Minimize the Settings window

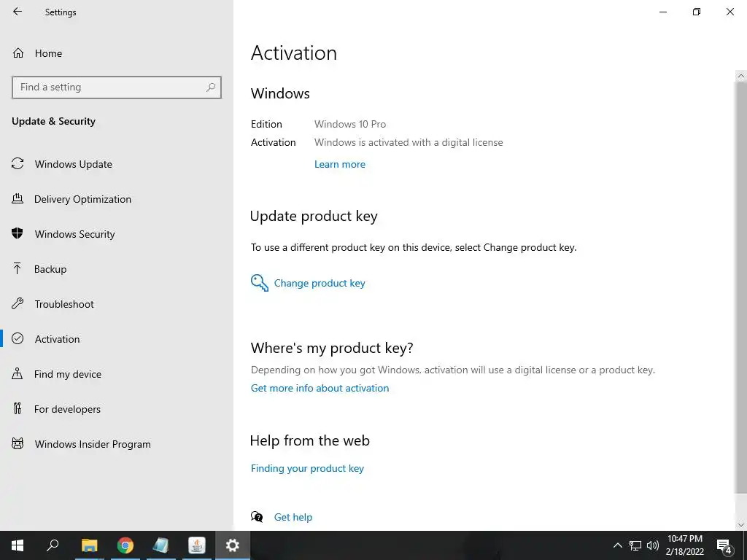(662, 12)
